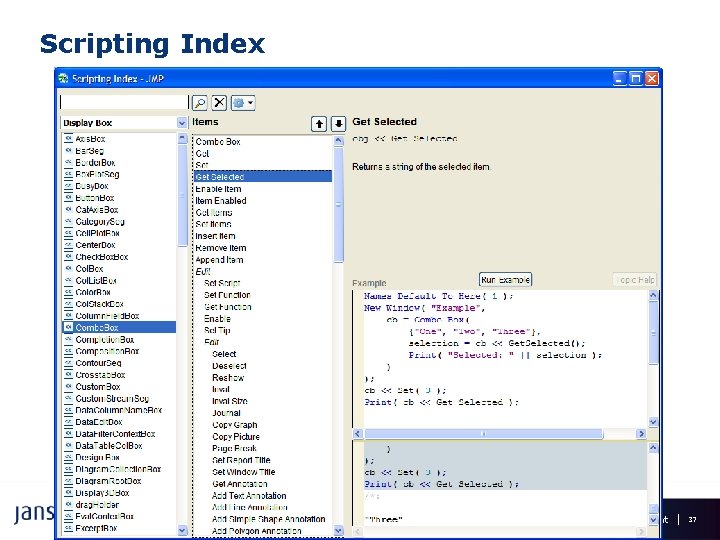720x540 pixels.
Task: Select Set Function in Items list
Action: pos(227,295)
